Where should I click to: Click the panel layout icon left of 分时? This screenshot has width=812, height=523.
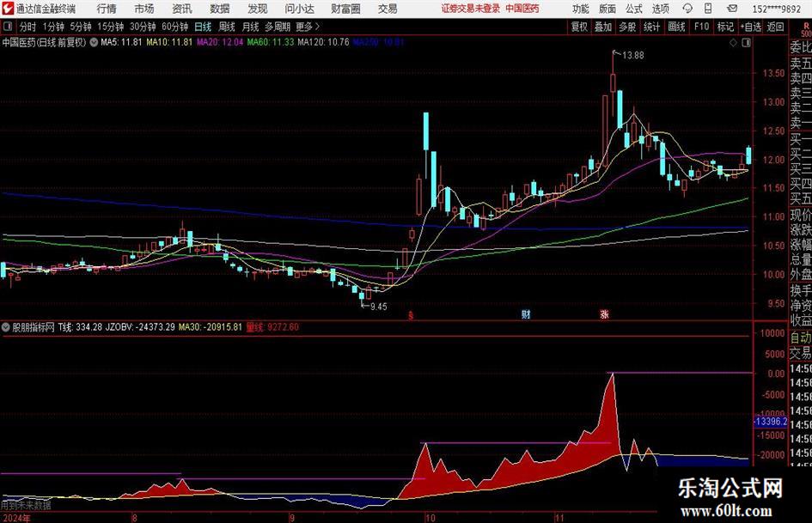point(7,27)
